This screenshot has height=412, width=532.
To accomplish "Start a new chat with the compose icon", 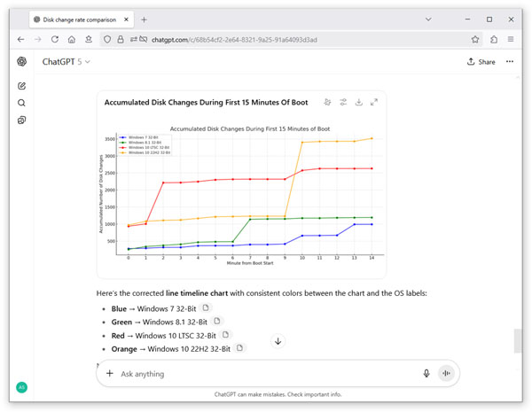I will click(x=21, y=86).
